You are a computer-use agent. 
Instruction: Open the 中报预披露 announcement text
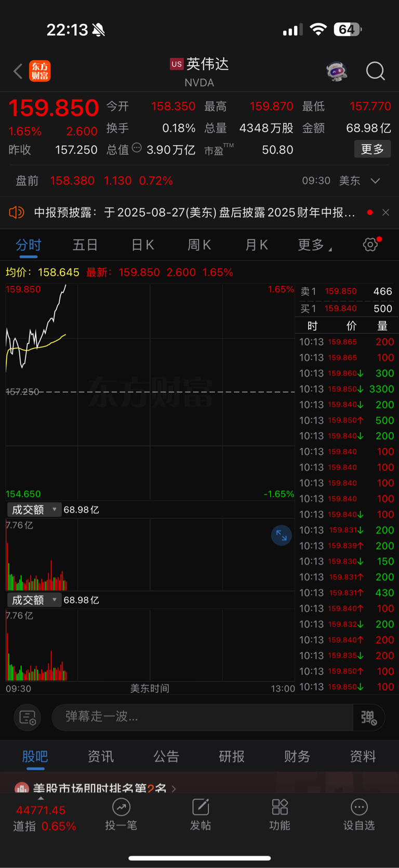[195, 212]
